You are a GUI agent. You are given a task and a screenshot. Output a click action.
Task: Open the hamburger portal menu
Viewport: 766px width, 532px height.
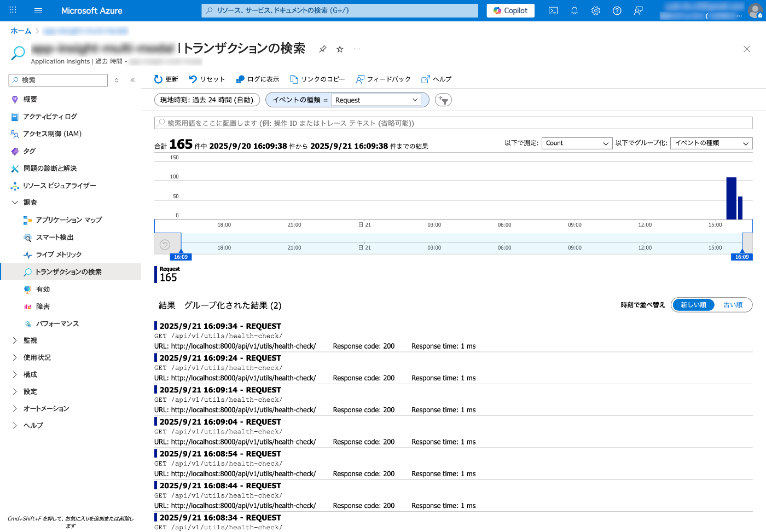click(x=38, y=10)
